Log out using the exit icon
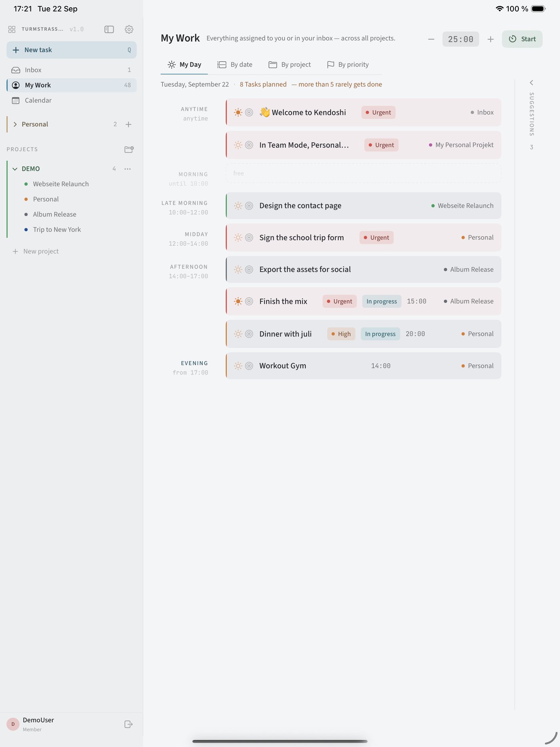Image resolution: width=560 pixels, height=747 pixels. [128, 724]
